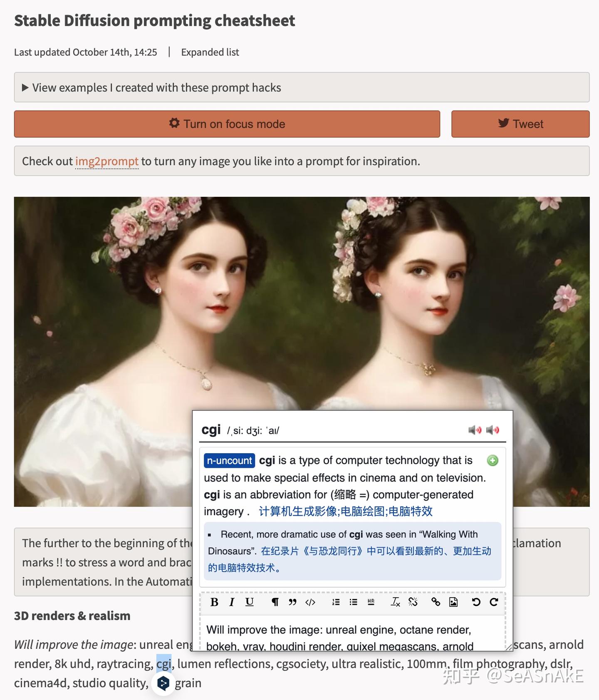Screen dimensions: 599x700
Task: Toggle bold formatting in popup editor
Action: 214,602
